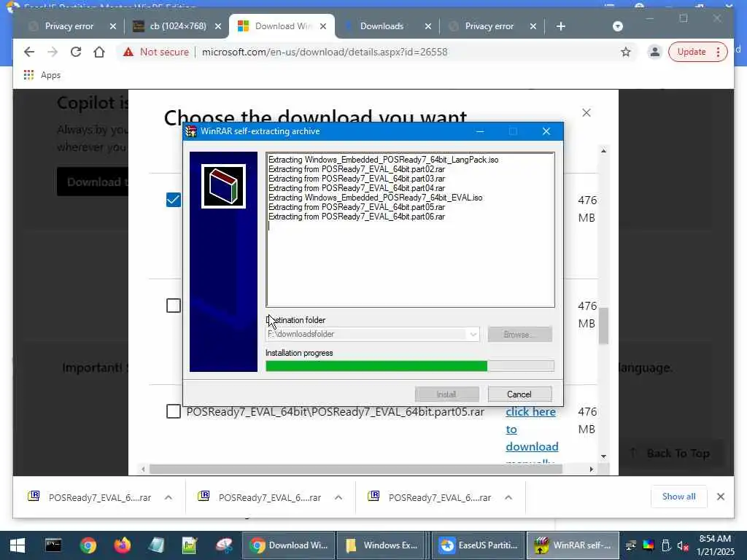The width and height of the screenshot is (747, 560).
Task: Click Show all downloads
Action: click(678, 497)
